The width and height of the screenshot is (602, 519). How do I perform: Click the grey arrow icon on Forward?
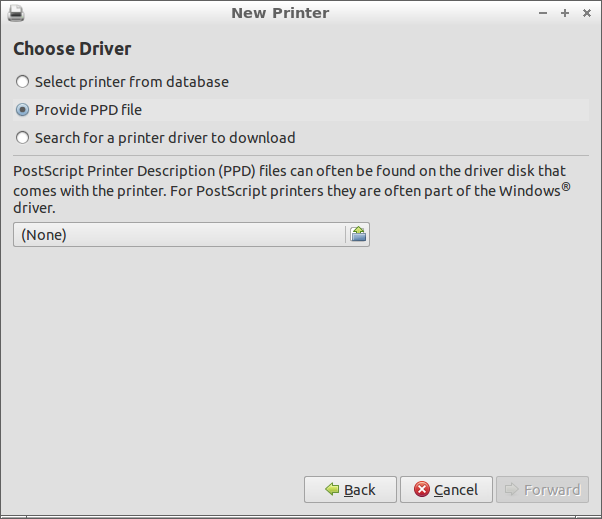511,490
